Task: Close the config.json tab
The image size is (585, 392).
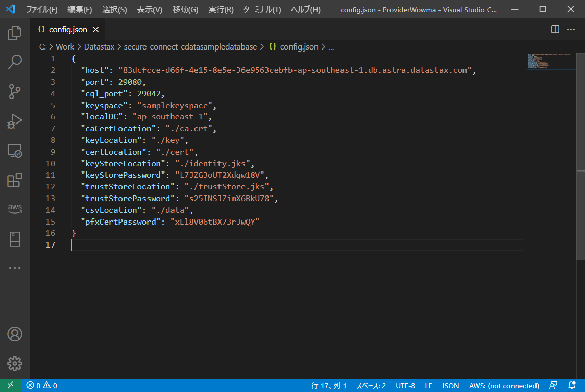Action: pyautogui.click(x=96, y=30)
